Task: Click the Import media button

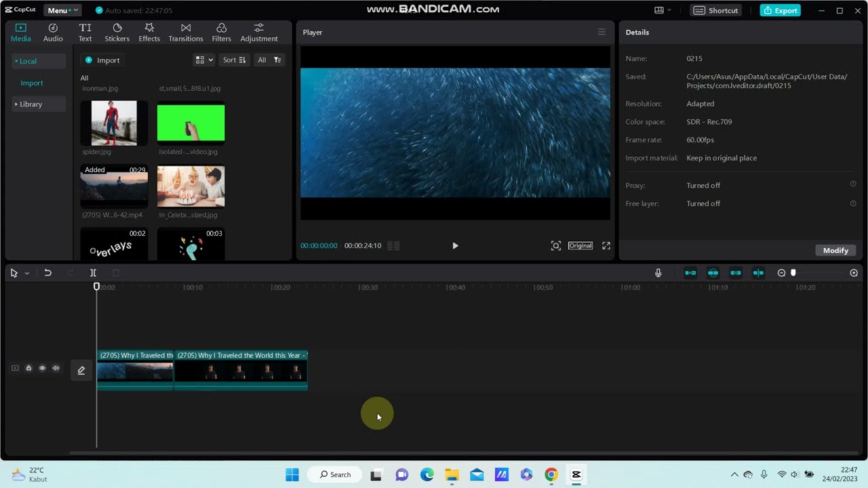Action: pyautogui.click(x=102, y=60)
